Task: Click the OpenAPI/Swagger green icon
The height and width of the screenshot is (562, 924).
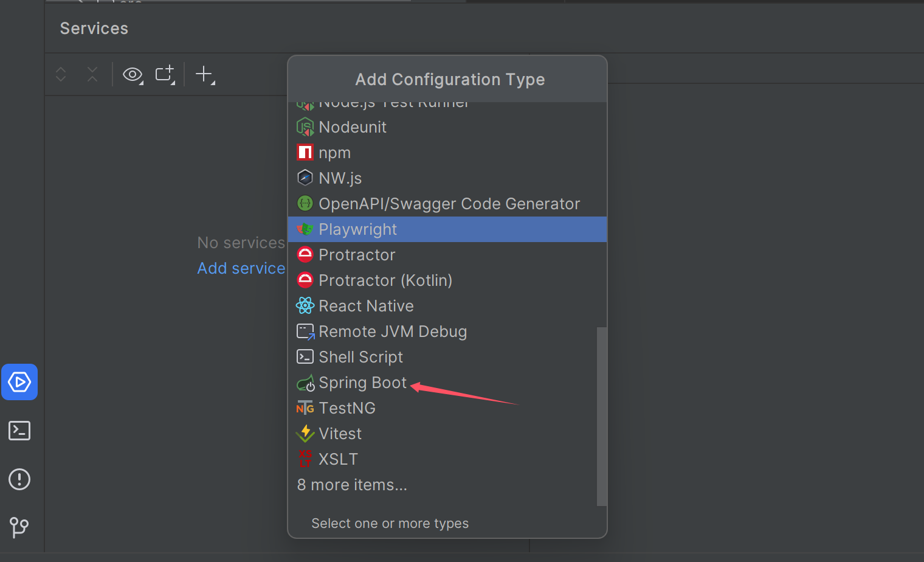Action: click(305, 203)
